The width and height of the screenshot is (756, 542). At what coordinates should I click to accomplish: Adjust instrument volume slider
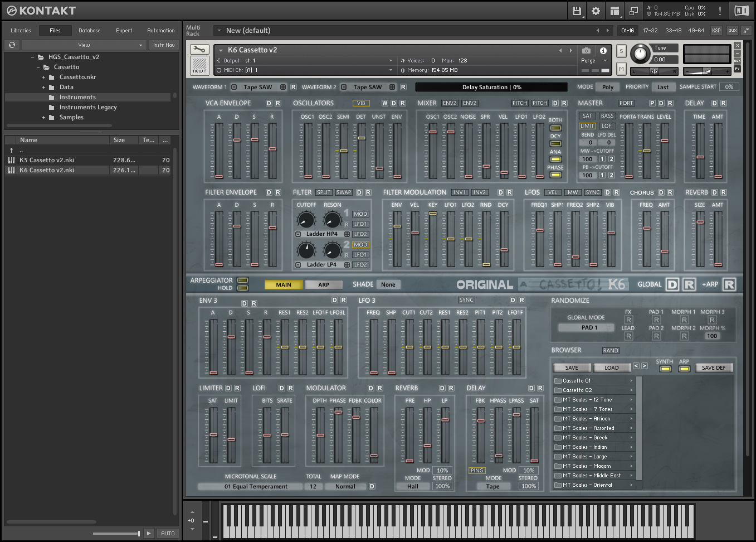tap(707, 71)
